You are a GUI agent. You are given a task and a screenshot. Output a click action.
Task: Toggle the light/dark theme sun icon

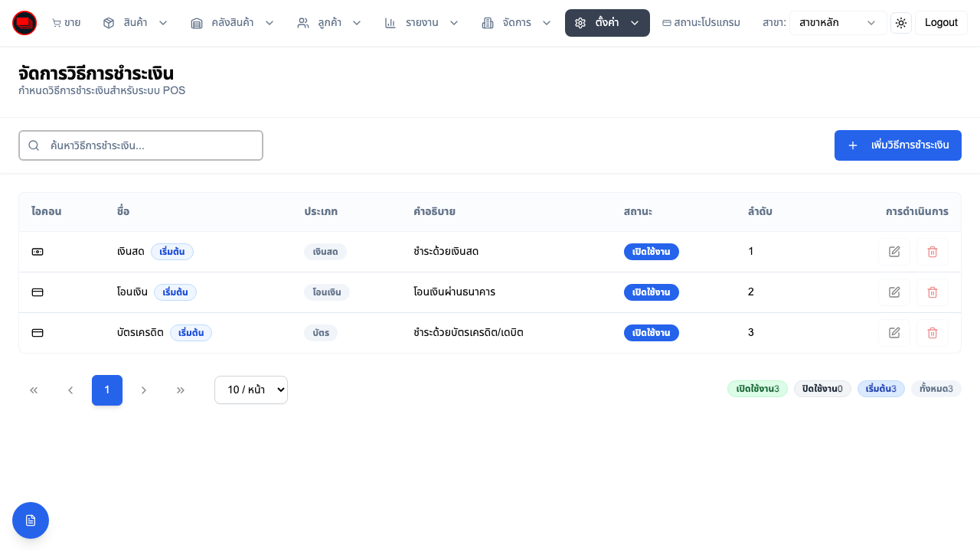pos(901,23)
